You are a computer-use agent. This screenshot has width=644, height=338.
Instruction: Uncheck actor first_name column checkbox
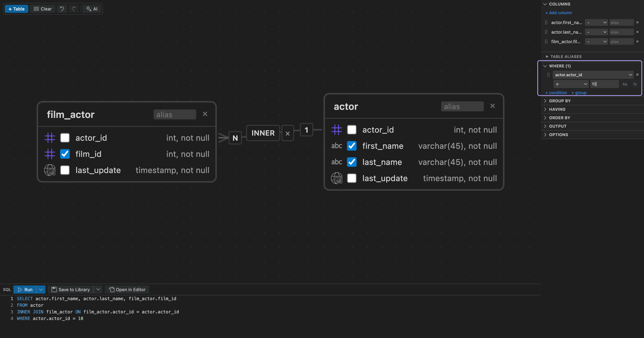(x=352, y=146)
